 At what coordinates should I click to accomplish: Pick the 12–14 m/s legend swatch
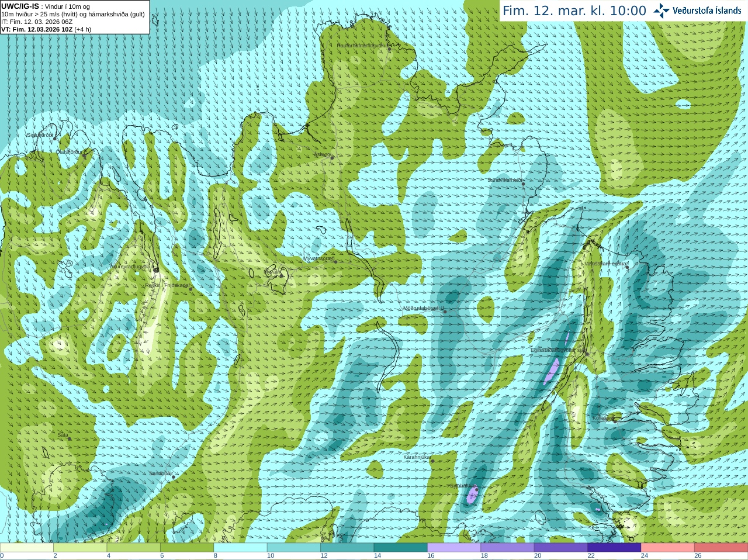pos(347,548)
